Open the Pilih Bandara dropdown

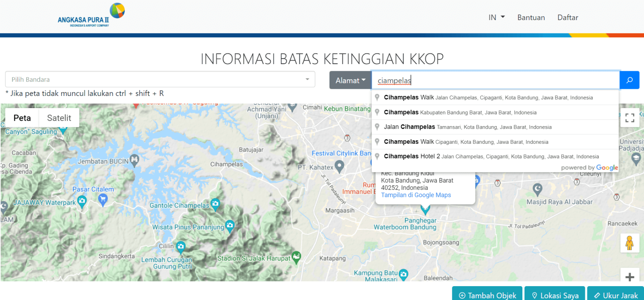(x=159, y=79)
